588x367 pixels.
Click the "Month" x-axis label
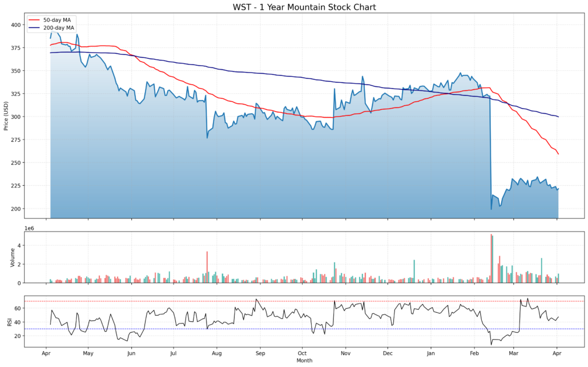(304, 360)
